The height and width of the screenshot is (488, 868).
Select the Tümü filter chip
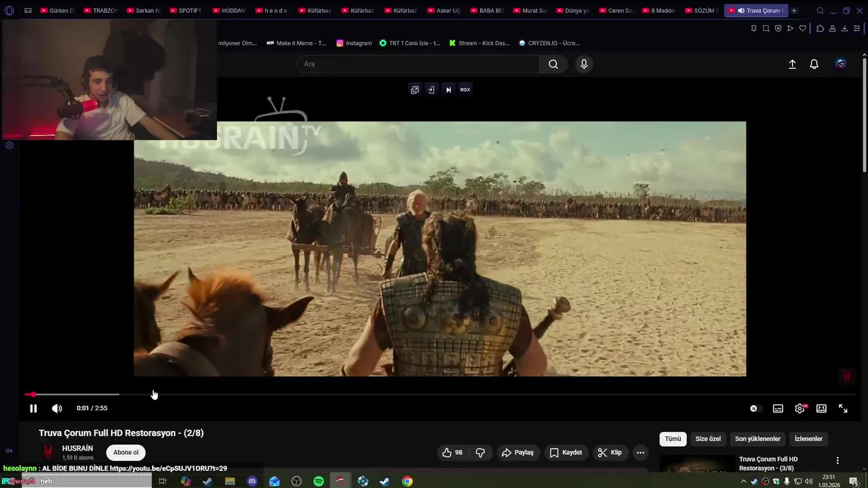673,439
